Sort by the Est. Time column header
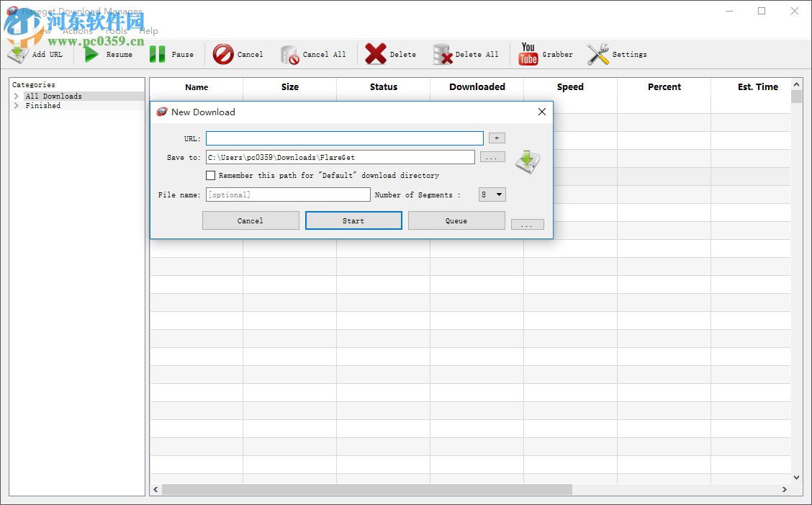Screen dimensions: 812x505 tap(757, 87)
